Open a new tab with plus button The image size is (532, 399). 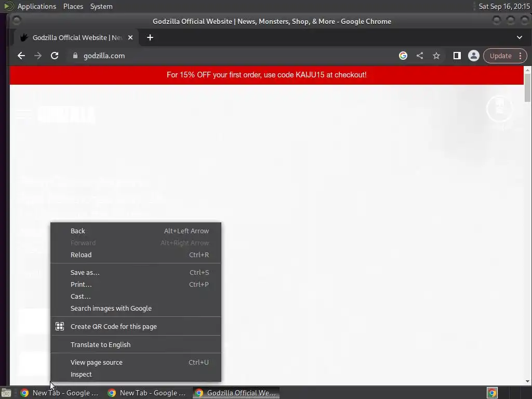[x=150, y=37]
